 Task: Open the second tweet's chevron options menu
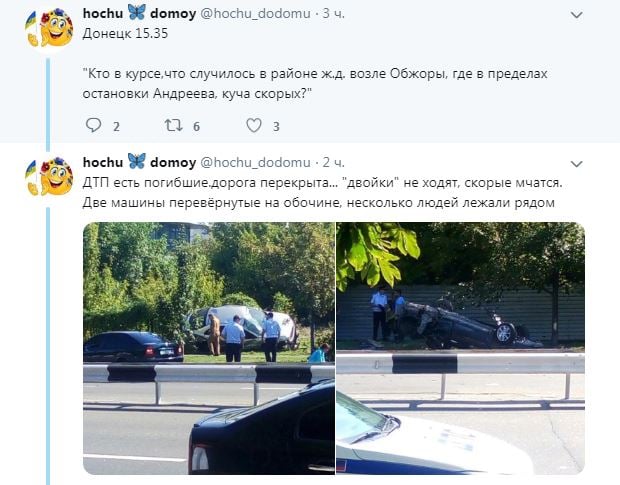(577, 164)
